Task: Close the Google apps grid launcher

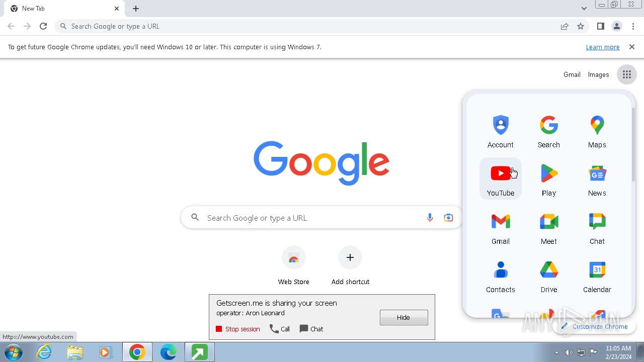Action: coord(626,74)
